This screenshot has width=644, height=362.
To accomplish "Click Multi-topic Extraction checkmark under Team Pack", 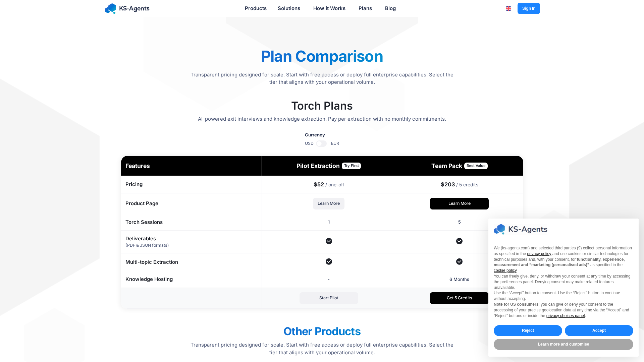I will (x=459, y=261).
